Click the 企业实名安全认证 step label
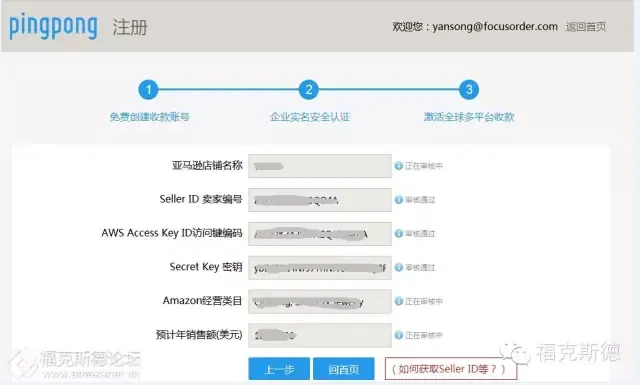The image size is (640, 385). 310,117
